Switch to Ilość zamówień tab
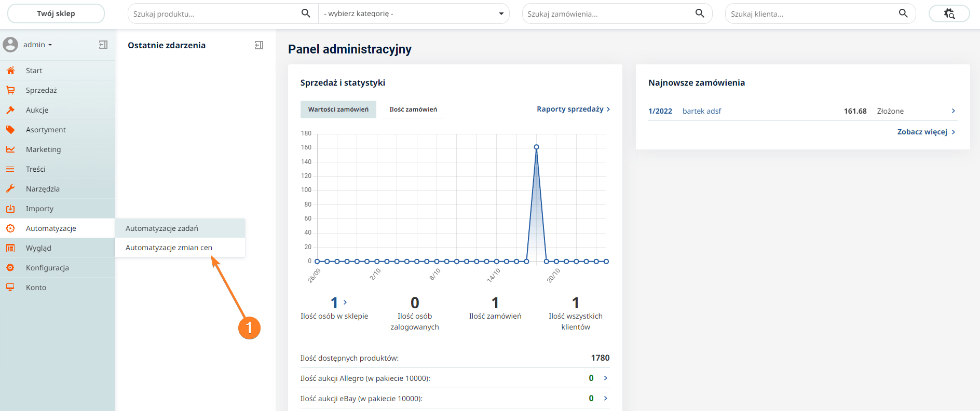This screenshot has width=980, height=411. pyautogui.click(x=413, y=109)
